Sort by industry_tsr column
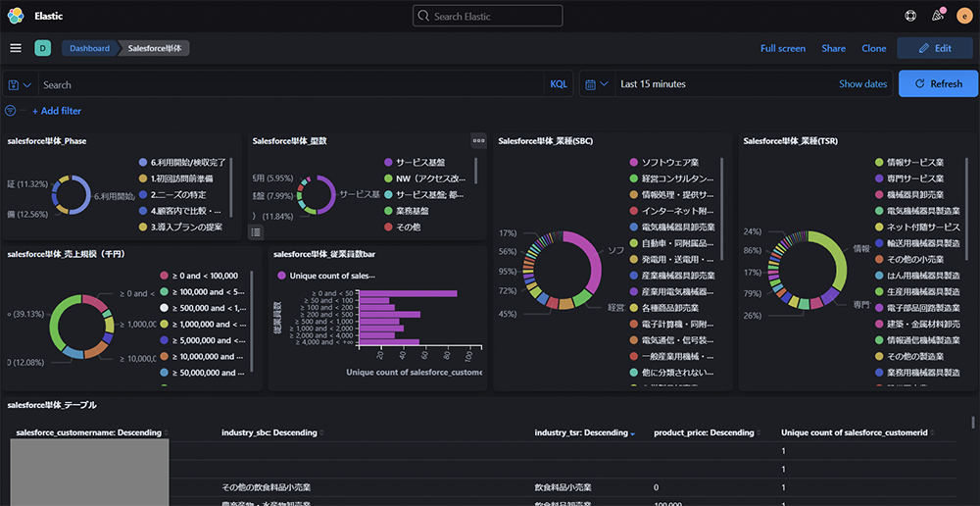 coord(584,432)
